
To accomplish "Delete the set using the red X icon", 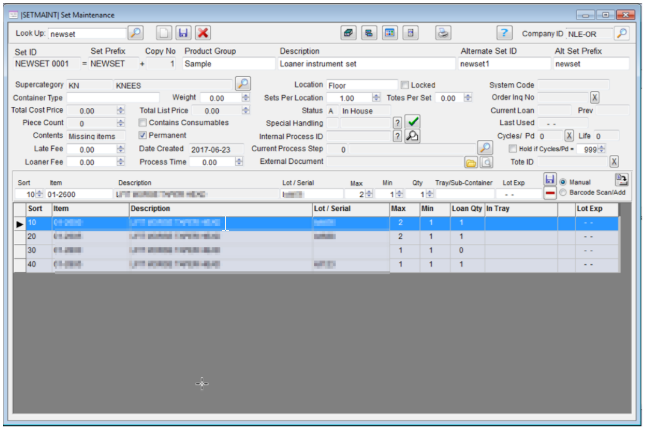I will (203, 34).
